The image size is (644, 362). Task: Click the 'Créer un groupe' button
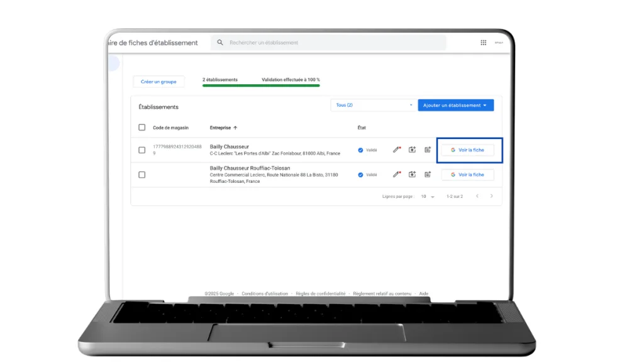pyautogui.click(x=158, y=82)
